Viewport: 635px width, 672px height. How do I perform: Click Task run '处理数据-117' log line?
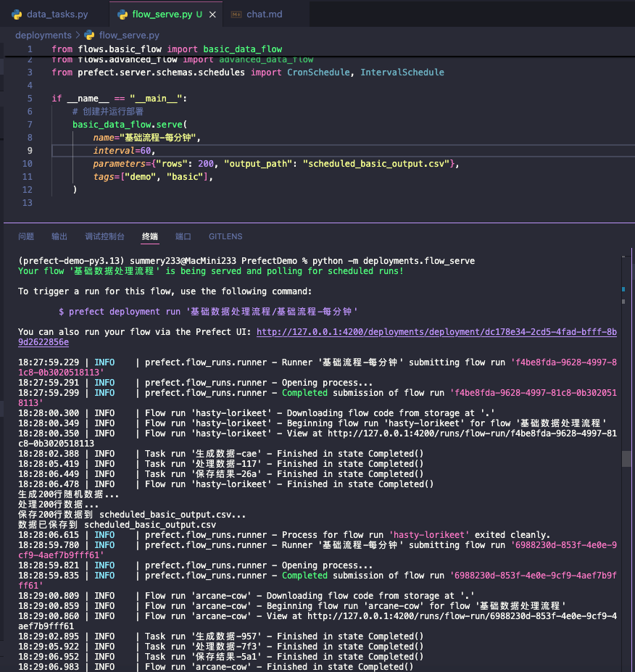[220, 464]
